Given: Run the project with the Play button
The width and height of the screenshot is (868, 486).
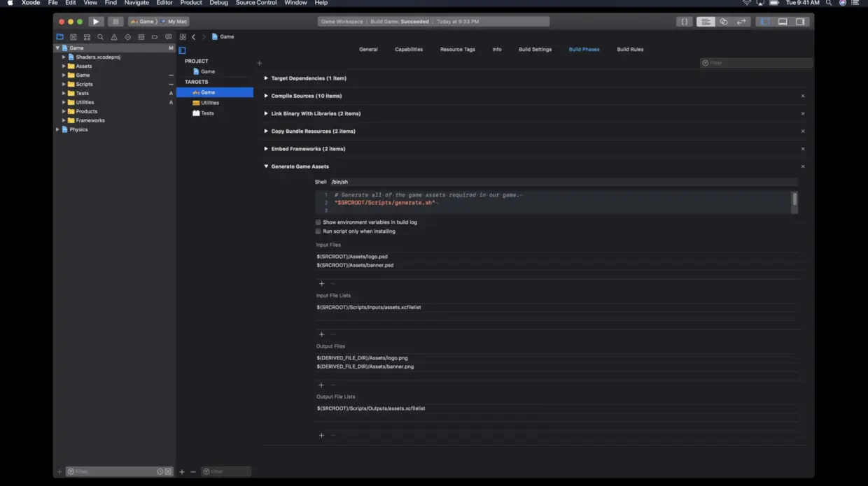Looking at the screenshot, I should coord(97,22).
